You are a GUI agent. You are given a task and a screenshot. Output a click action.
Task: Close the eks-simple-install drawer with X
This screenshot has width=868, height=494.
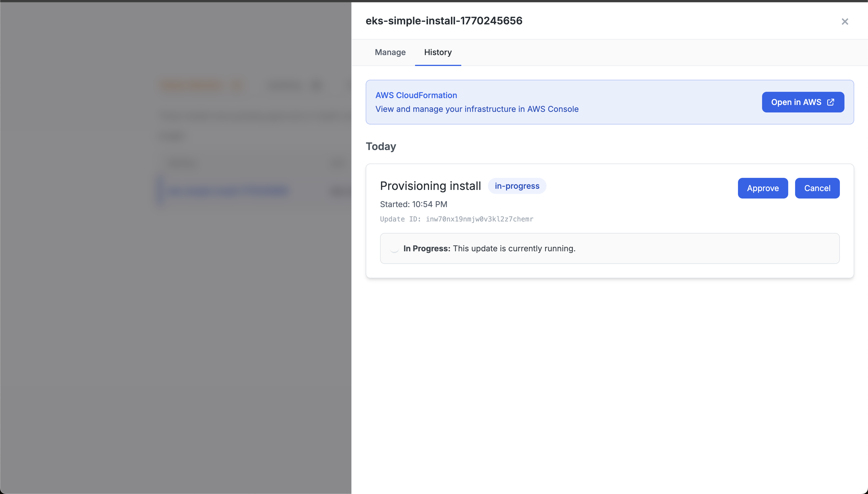coord(844,22)
